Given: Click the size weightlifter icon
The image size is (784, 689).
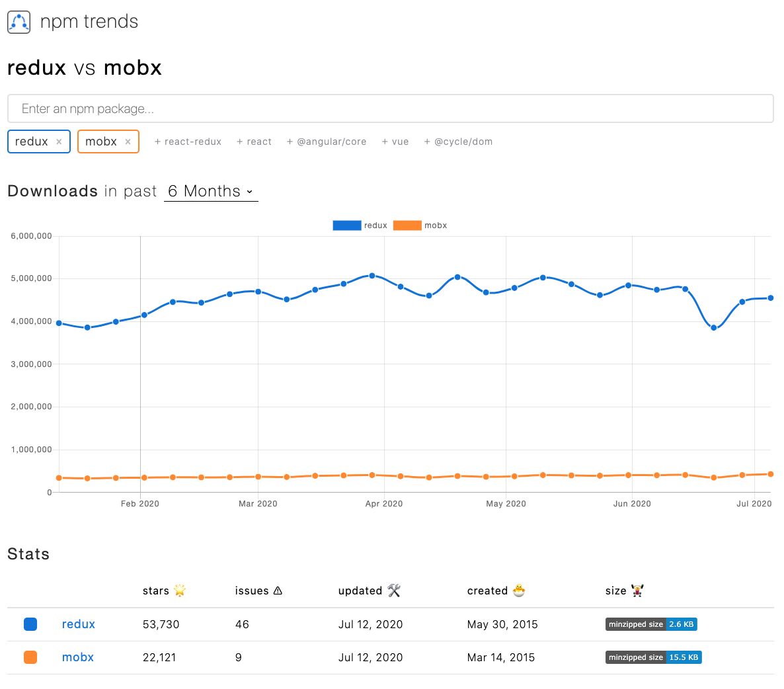Looking at the screenshot, I should coord(637,590).
